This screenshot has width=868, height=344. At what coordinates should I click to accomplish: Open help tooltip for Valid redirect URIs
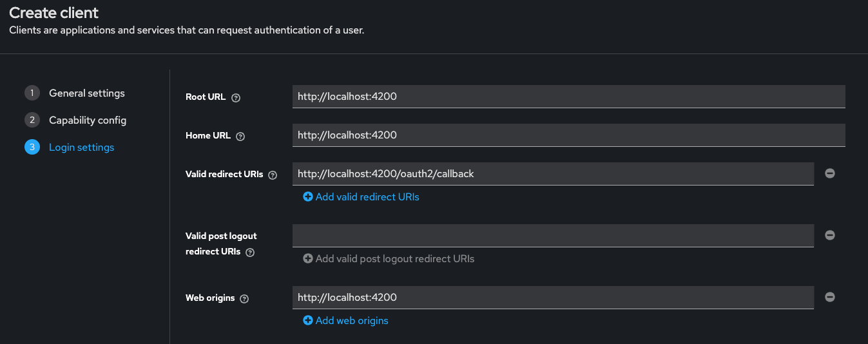tap(273, 175)
